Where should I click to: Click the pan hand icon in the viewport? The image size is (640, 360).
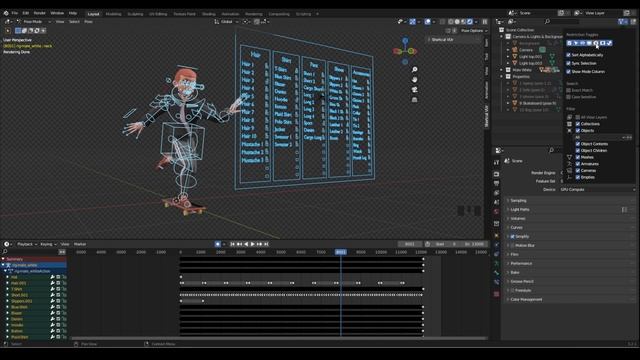pos(414,80)
